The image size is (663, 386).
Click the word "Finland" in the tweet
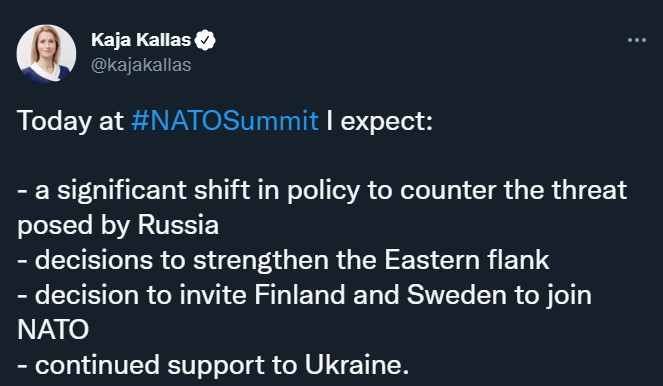(x=300, y=295)
